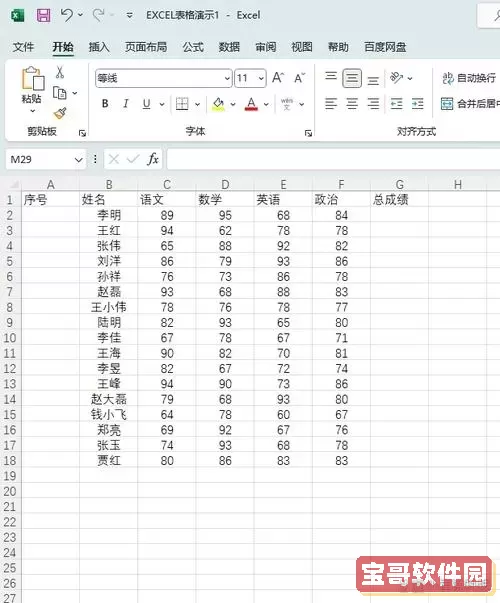Toggle Underline formatting
This screenshot has height=603, width=500.
tap(146, 104)
